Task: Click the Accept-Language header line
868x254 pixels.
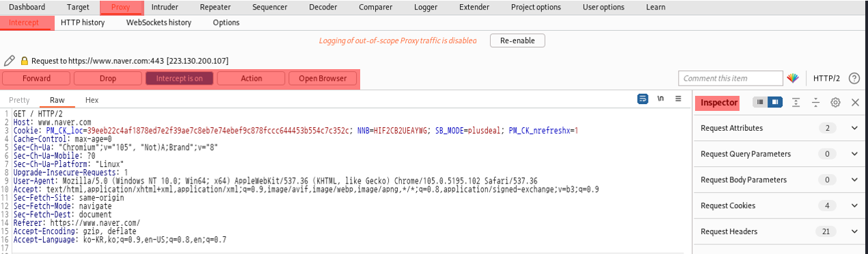Action: point(120,240)
